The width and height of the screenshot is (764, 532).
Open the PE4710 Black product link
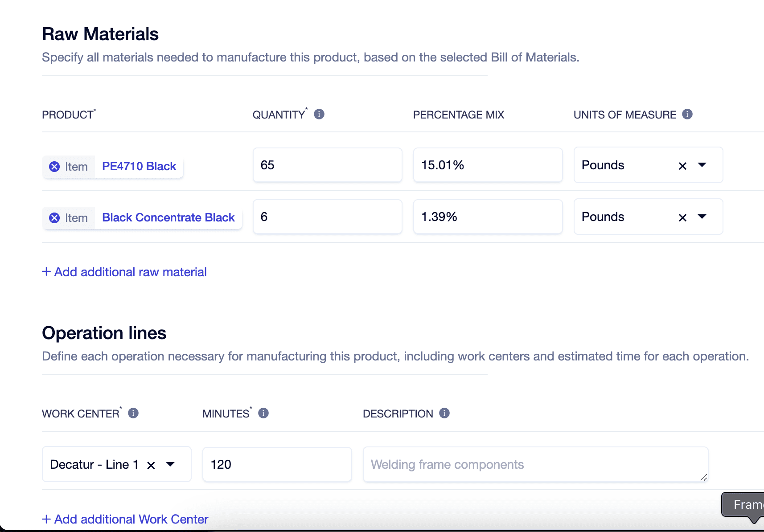(x=139, y=167)
